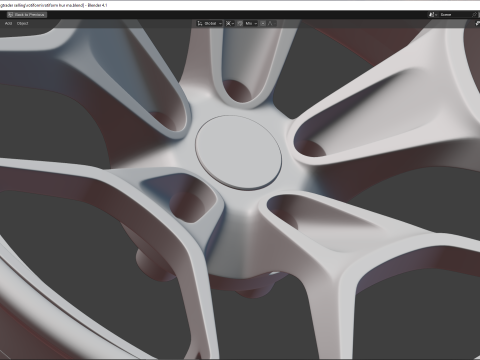Click the Scene name field
The height and width of the screenshot is (360, 480).
pyautogui.click(x=454, y=15)
